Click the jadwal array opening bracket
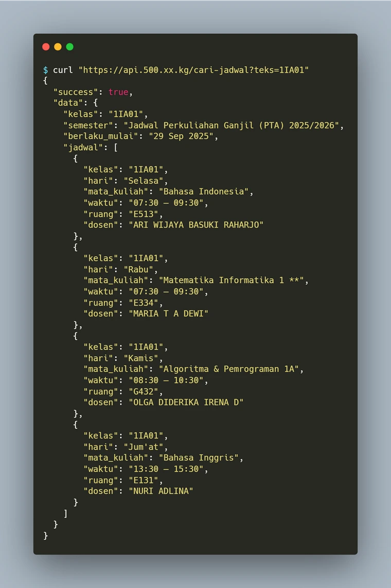The image size is (391, 588). (116, 148)
